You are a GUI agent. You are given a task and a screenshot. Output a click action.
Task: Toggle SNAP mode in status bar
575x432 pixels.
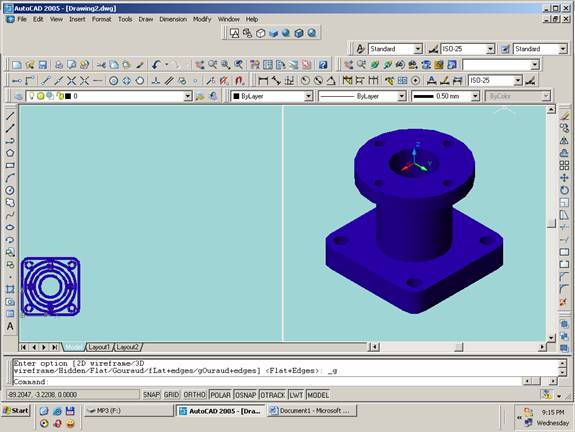(x=151, y=395)
